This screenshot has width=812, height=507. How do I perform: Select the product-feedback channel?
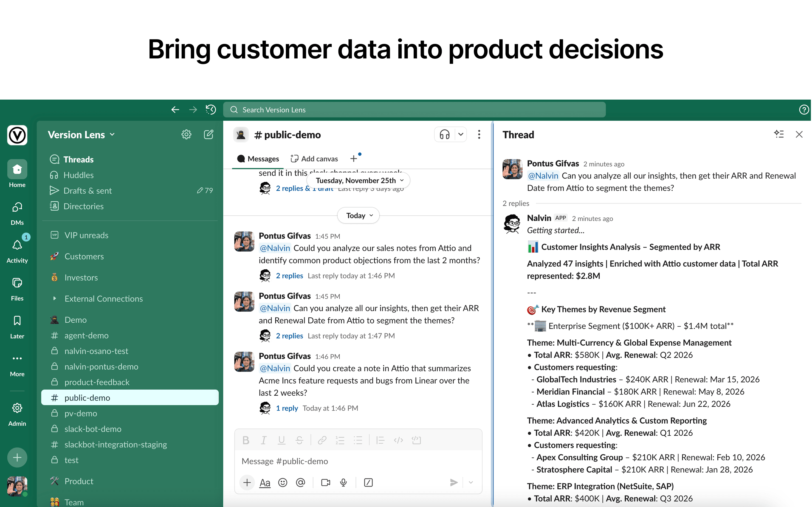97,382
